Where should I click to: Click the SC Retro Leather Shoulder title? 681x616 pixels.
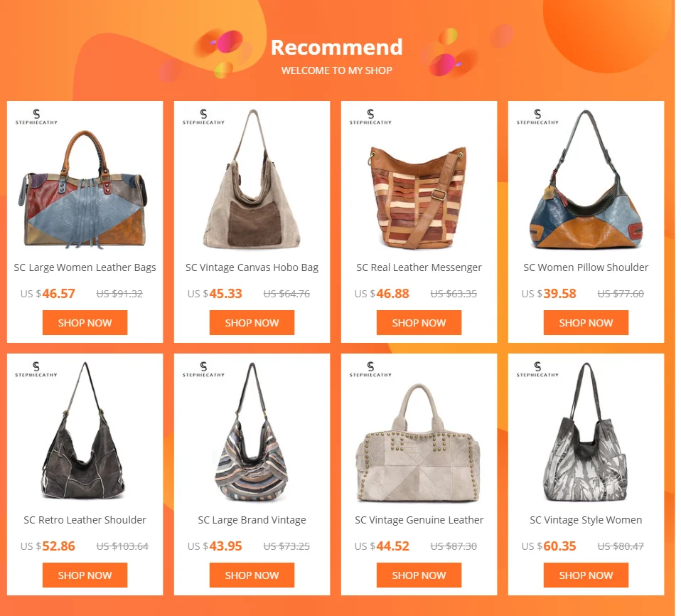pos(85,520)
